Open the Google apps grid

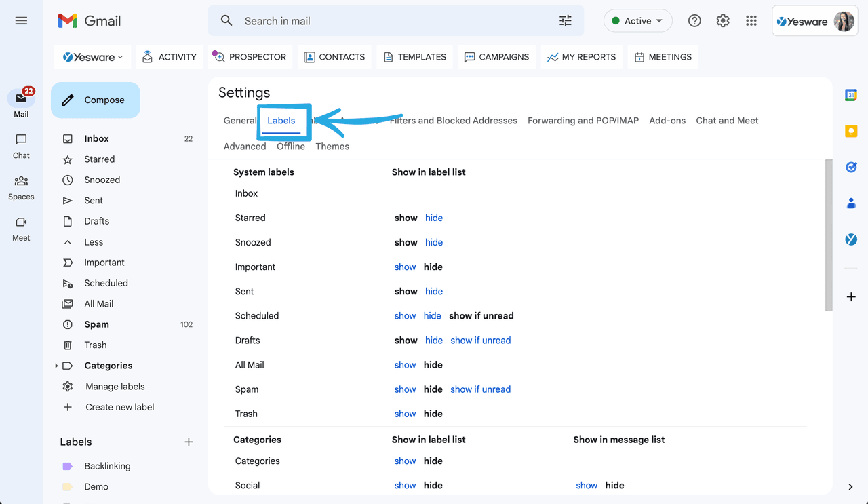pyautogui.click(x=751, y=21)
